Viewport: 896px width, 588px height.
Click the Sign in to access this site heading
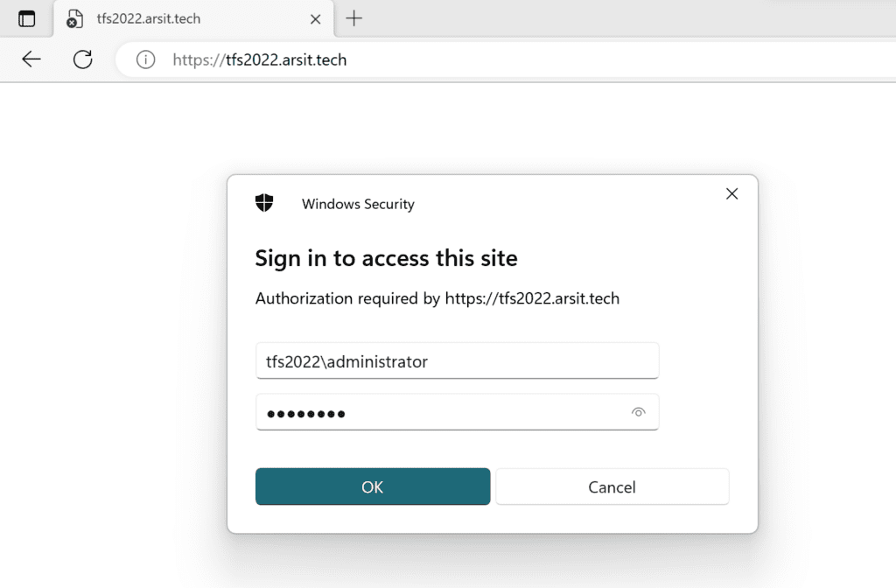coord(386,258)
